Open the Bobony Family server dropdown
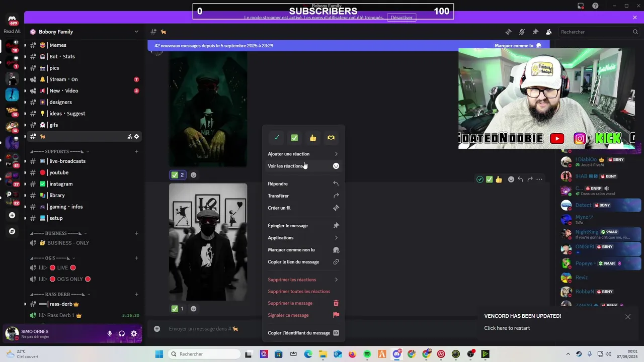644x362 pixels. tap(85, 32)
